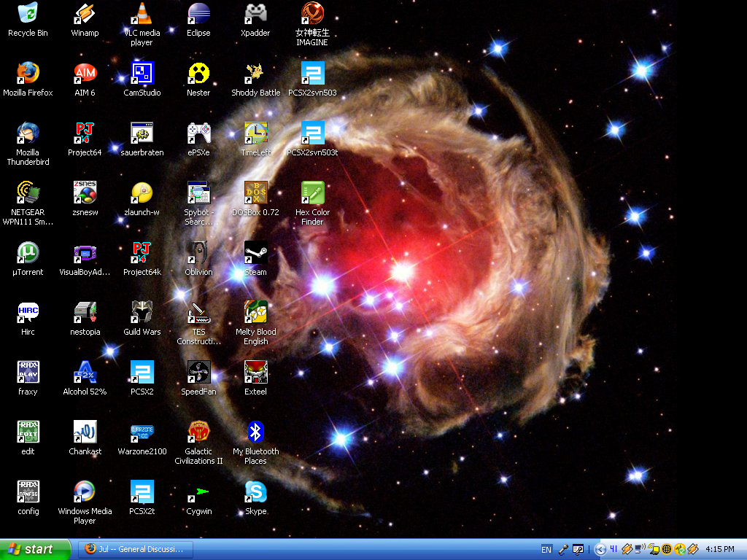
Task: Click the Start button
Action: (35, 550)
